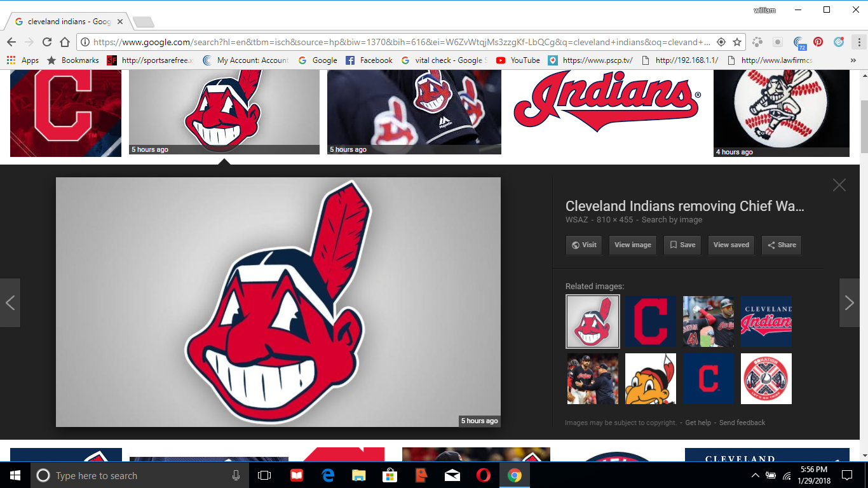
Task: Open the Facebook bookmark
Action: click(x=369, y=60)
